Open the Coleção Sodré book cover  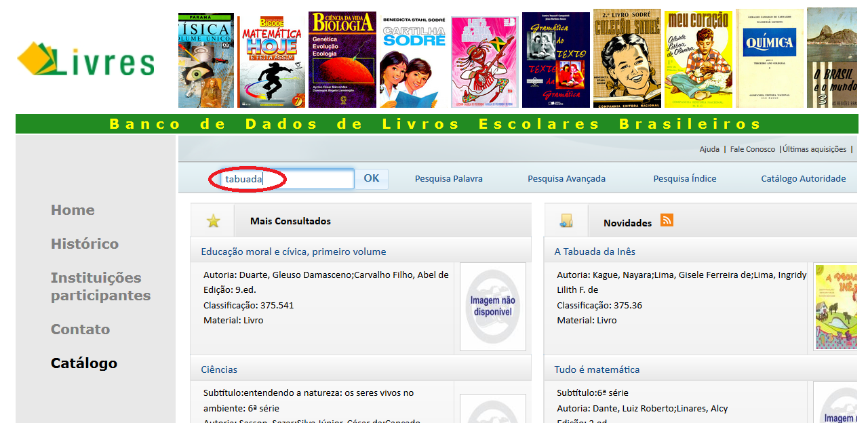coord(627,58)
